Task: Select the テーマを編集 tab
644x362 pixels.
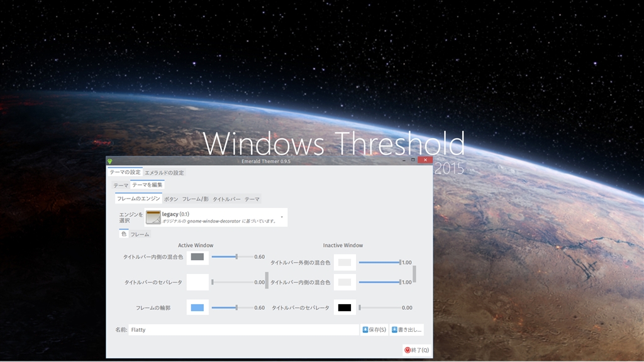Action: (147, 185)
